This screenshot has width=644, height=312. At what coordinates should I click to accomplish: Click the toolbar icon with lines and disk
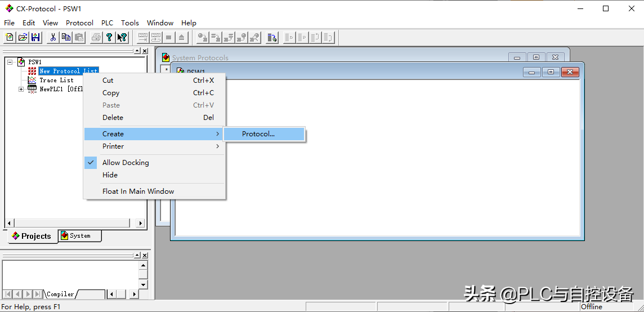(272, 37)
